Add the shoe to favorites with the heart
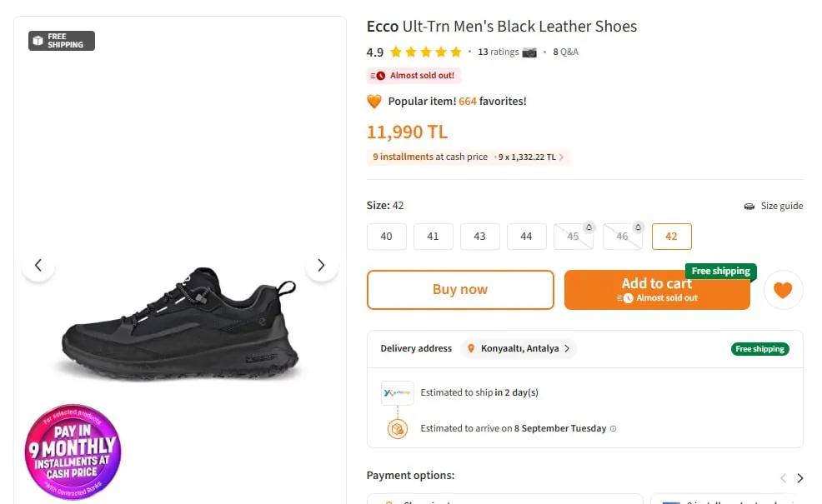Screen dimensions: 822x504 783,290
